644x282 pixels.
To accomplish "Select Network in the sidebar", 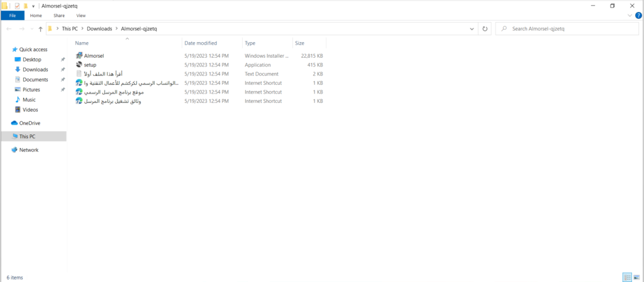I will tap(29, 150).
